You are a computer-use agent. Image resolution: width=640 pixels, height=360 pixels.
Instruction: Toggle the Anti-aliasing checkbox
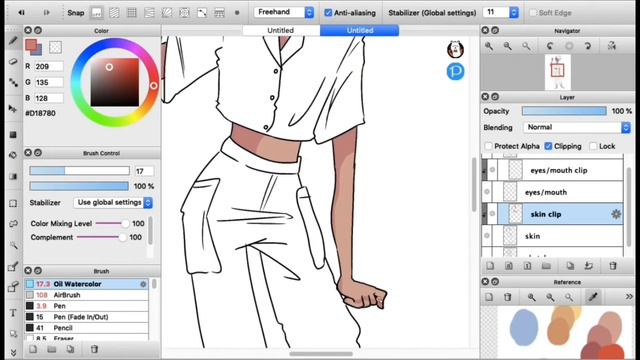pyautogui.click(x=328, y=13)
